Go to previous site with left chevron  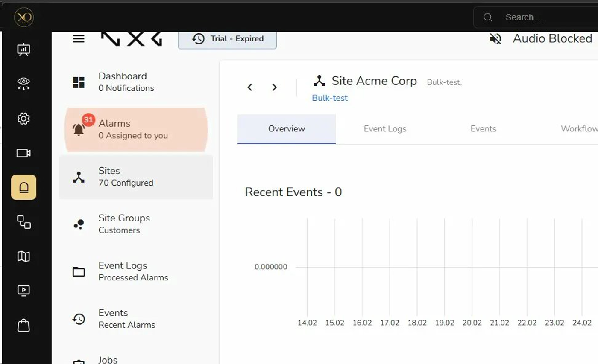point(250,87)
